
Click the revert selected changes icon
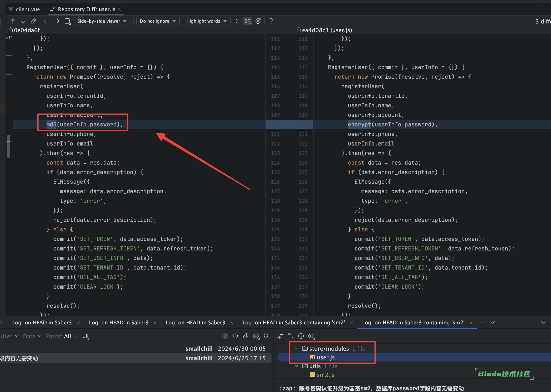291,336
